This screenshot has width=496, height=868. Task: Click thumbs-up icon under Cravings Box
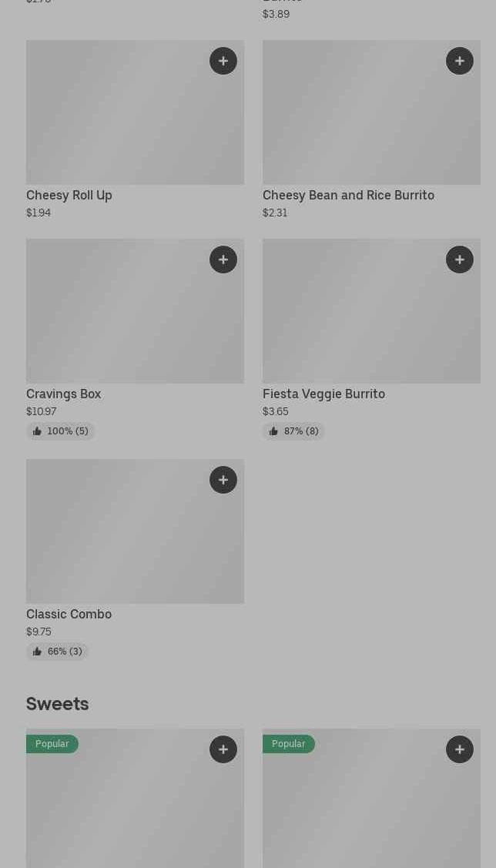pyautogui.click(x=37, y=431)
